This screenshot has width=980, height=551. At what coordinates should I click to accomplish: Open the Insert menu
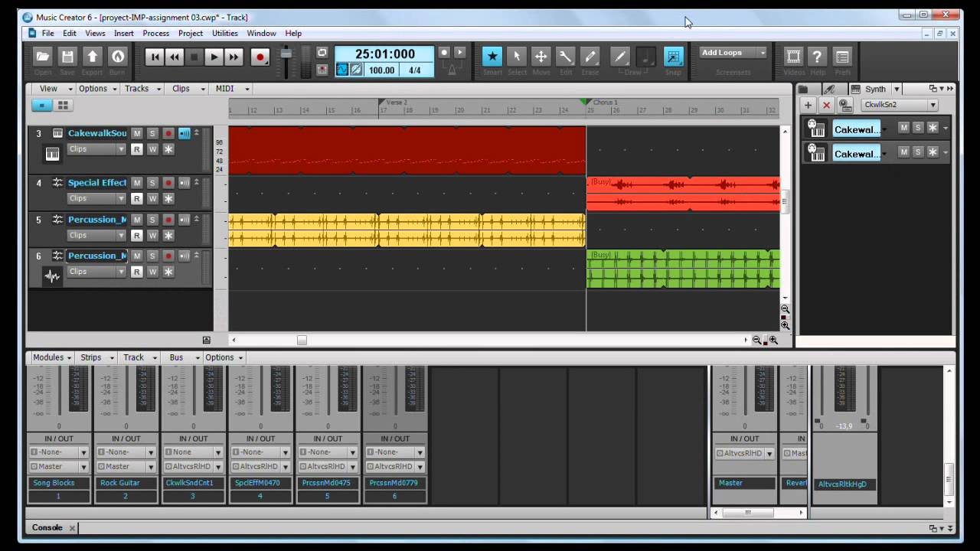(124, 34)
